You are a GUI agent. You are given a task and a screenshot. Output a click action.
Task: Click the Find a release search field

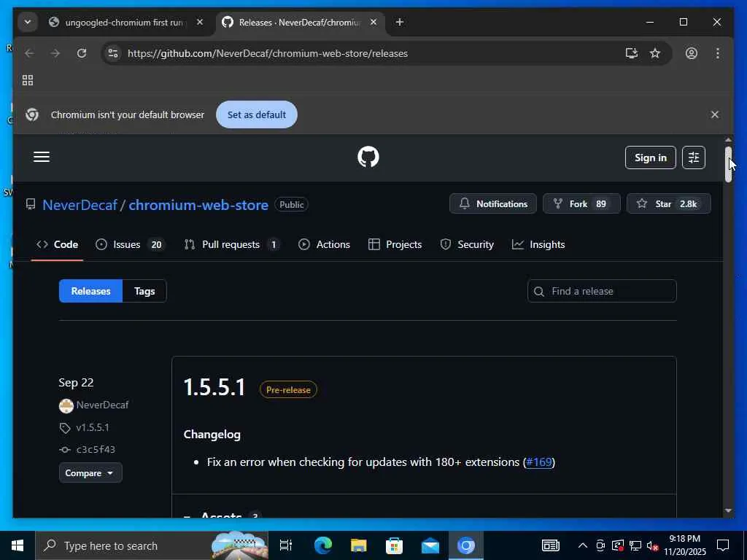(x=602, y=291)
